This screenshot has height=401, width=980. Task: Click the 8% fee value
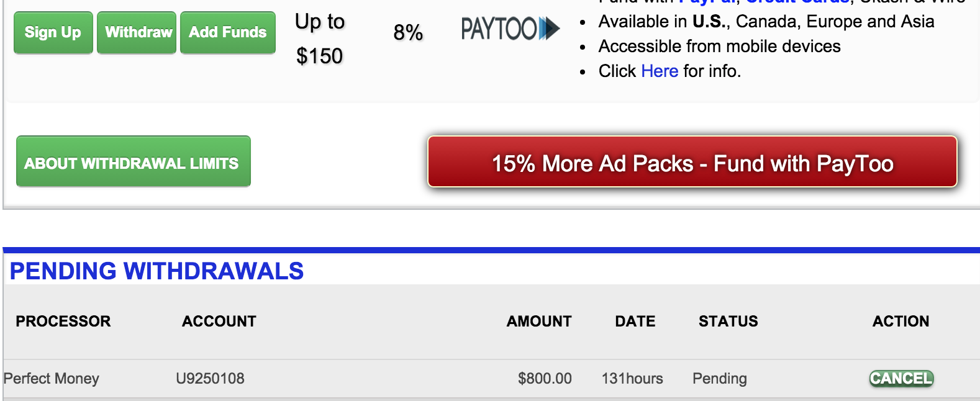408,32
